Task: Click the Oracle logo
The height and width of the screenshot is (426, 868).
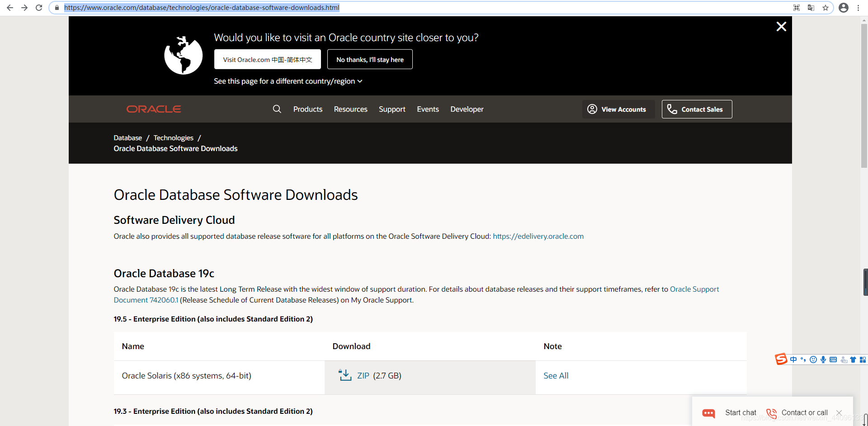Action: click(154, 109)
